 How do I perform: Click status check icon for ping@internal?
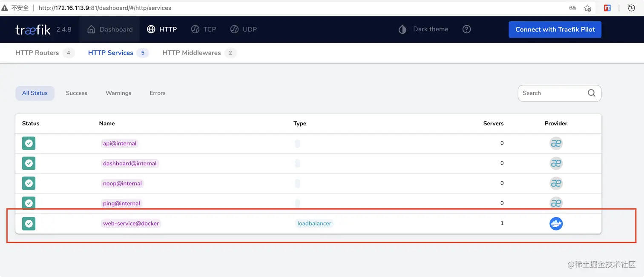tap(29, 203)
